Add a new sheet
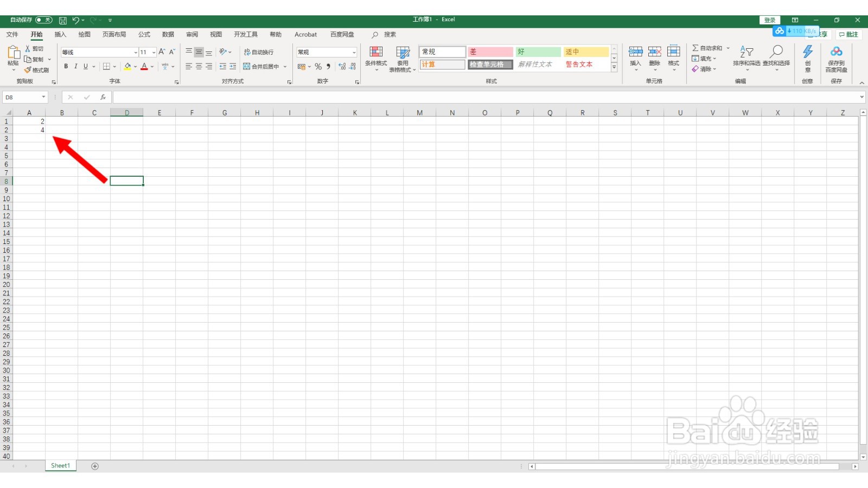Image resolution: width=868 pixels, height=488 pixels. [95, 466]
